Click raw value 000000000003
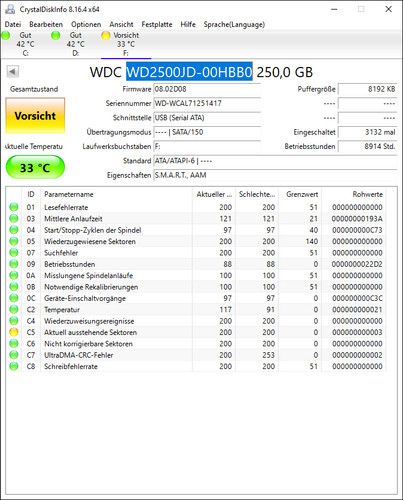 [x=357, y=332]
